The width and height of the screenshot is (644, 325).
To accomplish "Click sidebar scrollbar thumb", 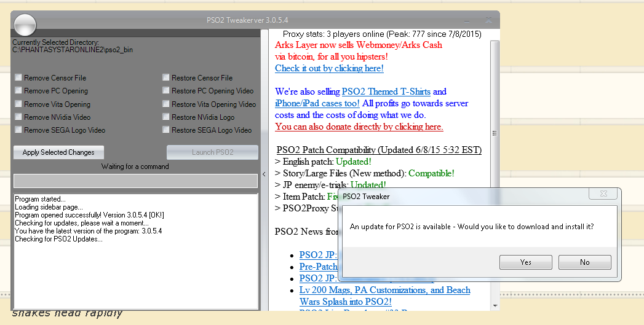I will click(495, 133).
